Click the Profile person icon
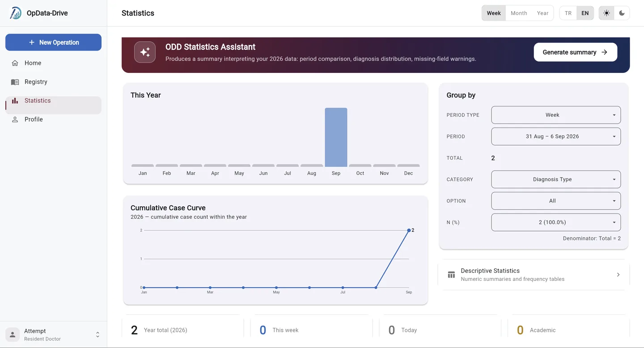644x348 pixels. (15, 119)
